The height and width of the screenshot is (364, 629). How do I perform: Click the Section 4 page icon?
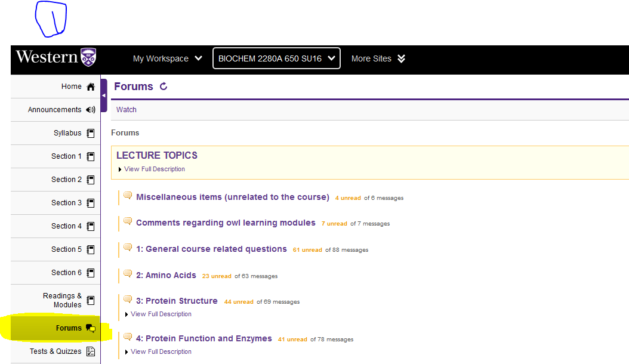[91, 226]
